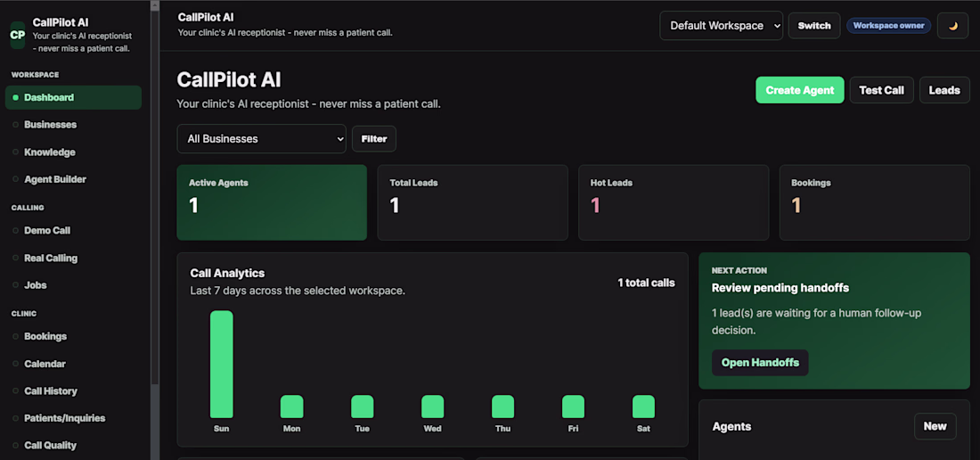980x460 pixels.
Task: Expand the All Businesses dropdown
Action: coord(261,139)
